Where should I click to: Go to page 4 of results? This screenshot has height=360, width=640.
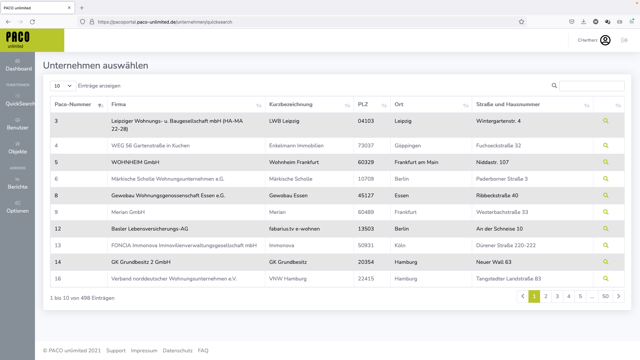click(569, 296)
